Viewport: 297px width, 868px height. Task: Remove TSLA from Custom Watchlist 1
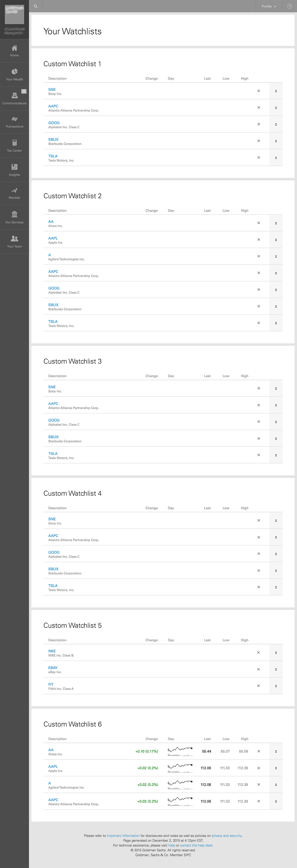(x=259, y=157)
